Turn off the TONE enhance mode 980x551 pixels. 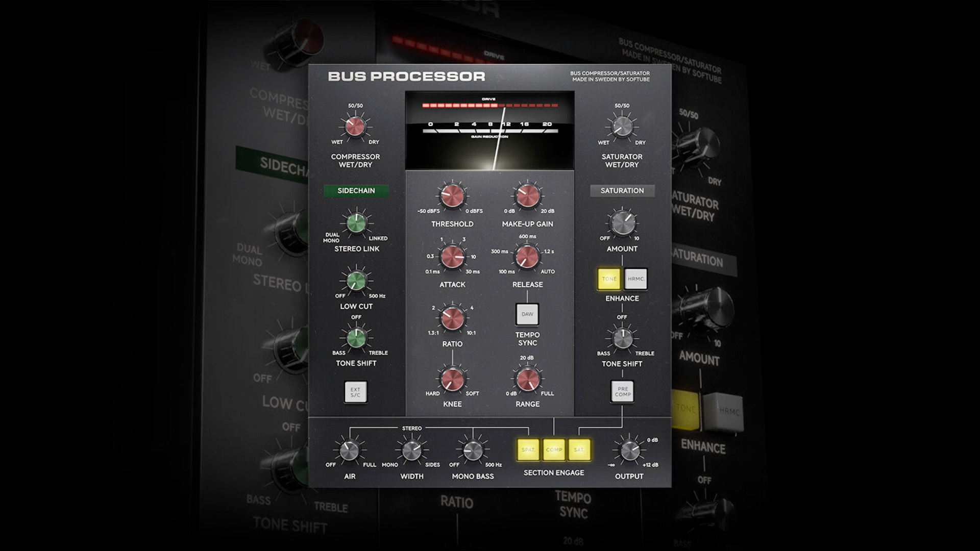(x=608, y=279)
